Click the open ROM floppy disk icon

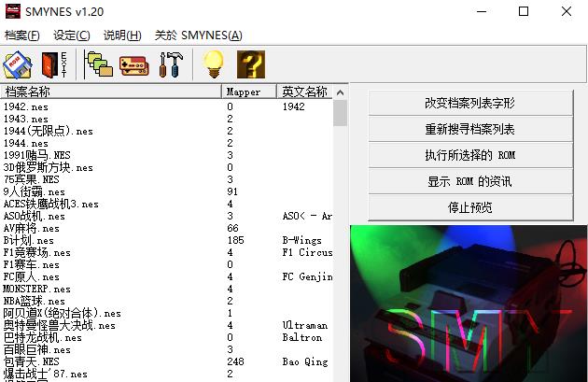click(x=18, y=64)
